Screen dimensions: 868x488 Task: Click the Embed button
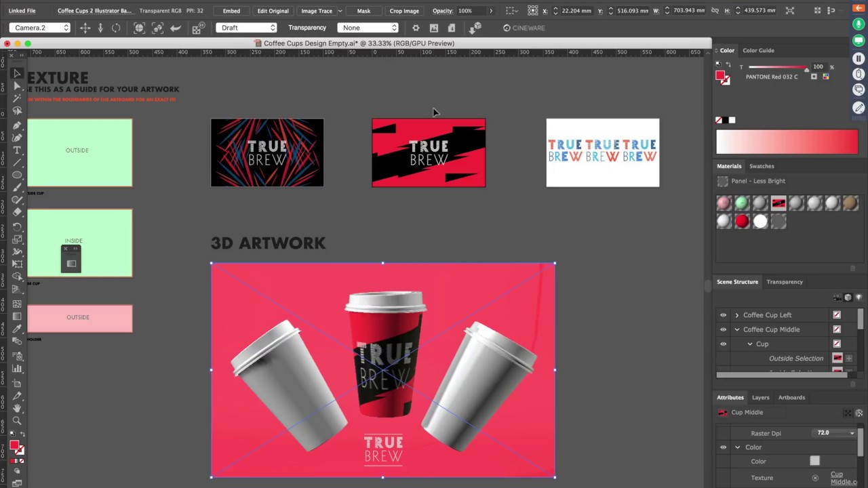tap(231, 11)
